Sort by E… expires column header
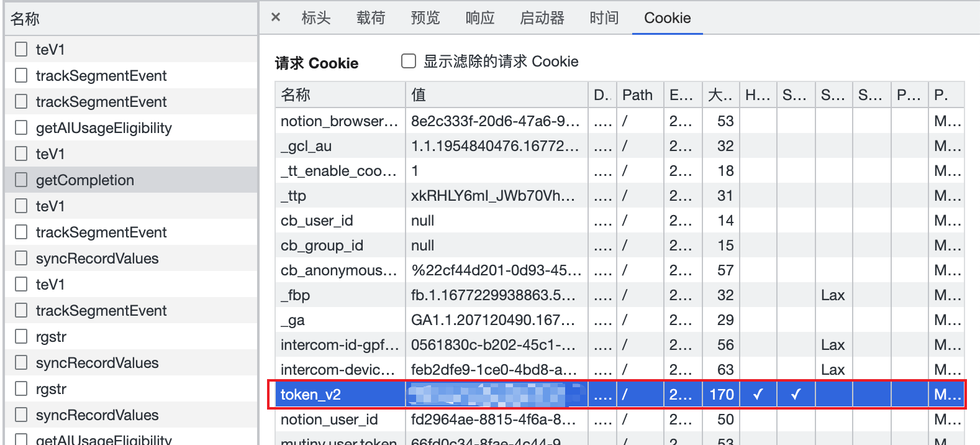The image size is (980, 445). point(683,94)
